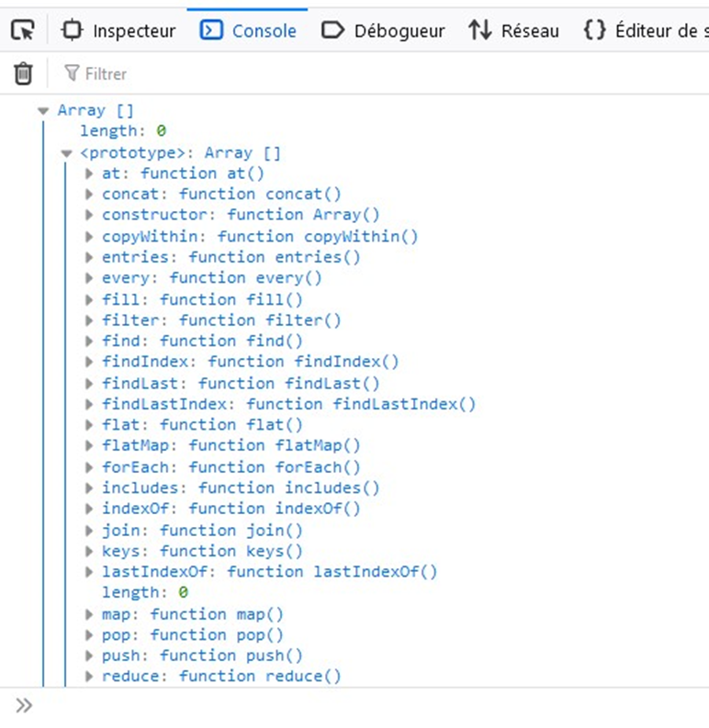Expand the find function entry
The width and height of the screenshot is (709, 728).
[x=89, y=342]
